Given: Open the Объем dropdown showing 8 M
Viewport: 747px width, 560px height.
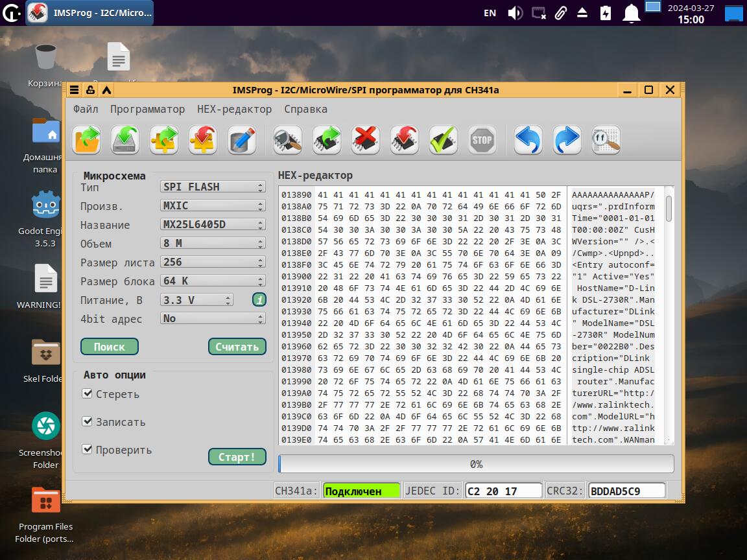Looking at the screenshot, I should click(213, 243).
